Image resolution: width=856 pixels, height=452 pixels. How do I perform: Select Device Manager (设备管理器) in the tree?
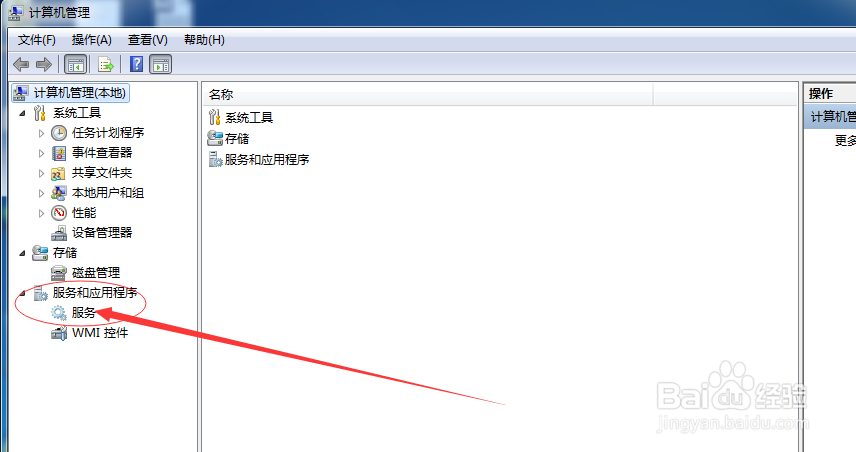102,233
